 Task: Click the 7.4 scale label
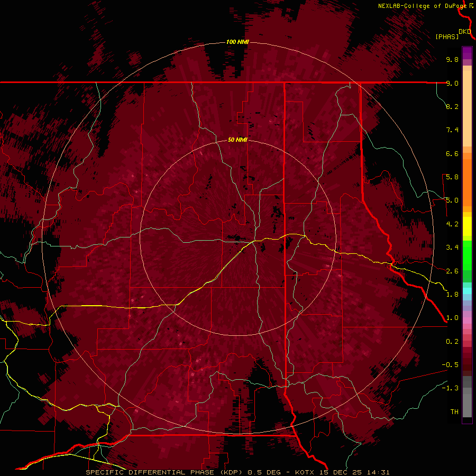click(452, 130)
